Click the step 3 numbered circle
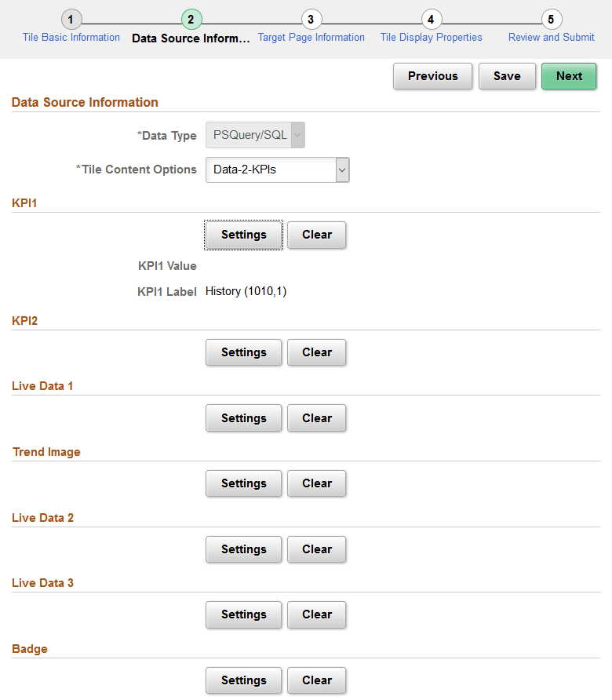The width and height of the screenshot is (612, 700). [311, 19]
